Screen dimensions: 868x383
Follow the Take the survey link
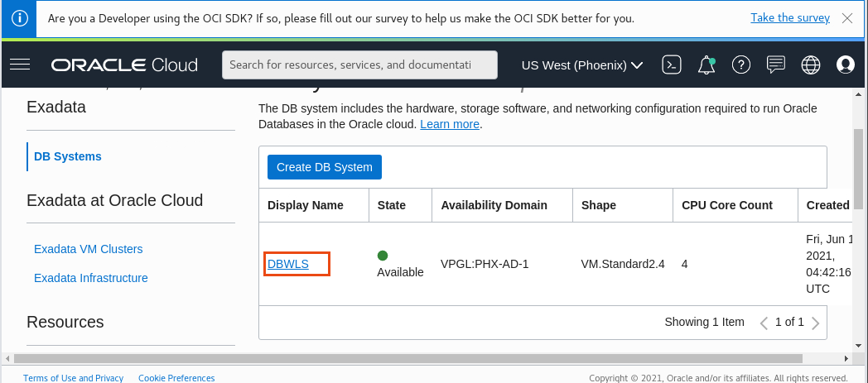[x=790, y=17]
